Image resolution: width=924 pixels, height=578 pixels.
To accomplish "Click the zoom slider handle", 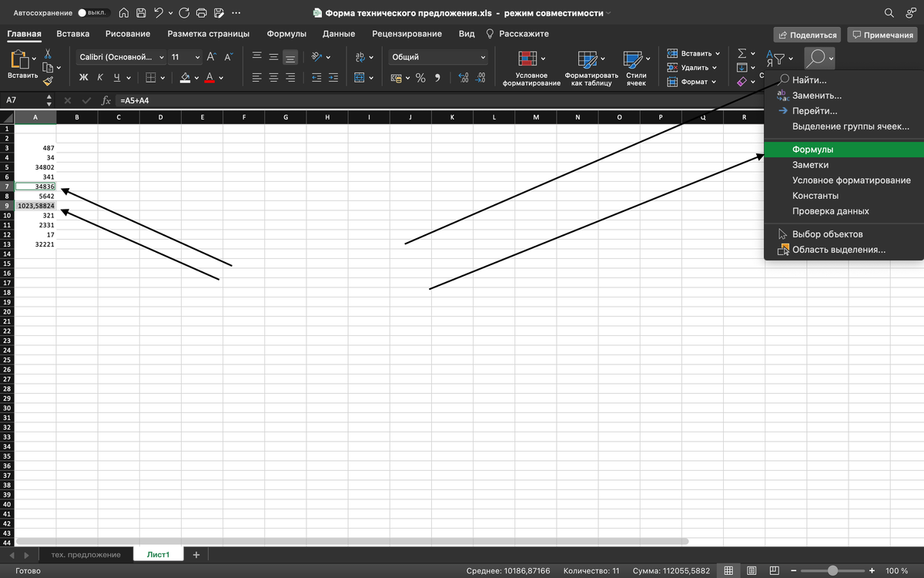I will 832,571.
